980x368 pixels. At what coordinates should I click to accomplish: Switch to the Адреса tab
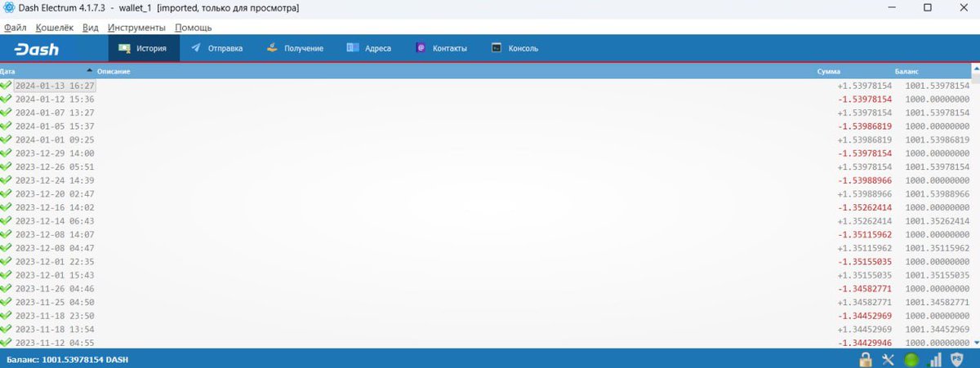pos(369,48)
